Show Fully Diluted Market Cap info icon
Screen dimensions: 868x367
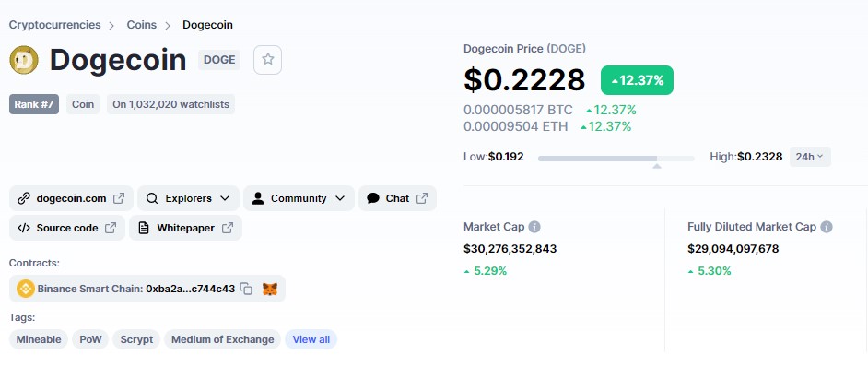click(826, 227)
